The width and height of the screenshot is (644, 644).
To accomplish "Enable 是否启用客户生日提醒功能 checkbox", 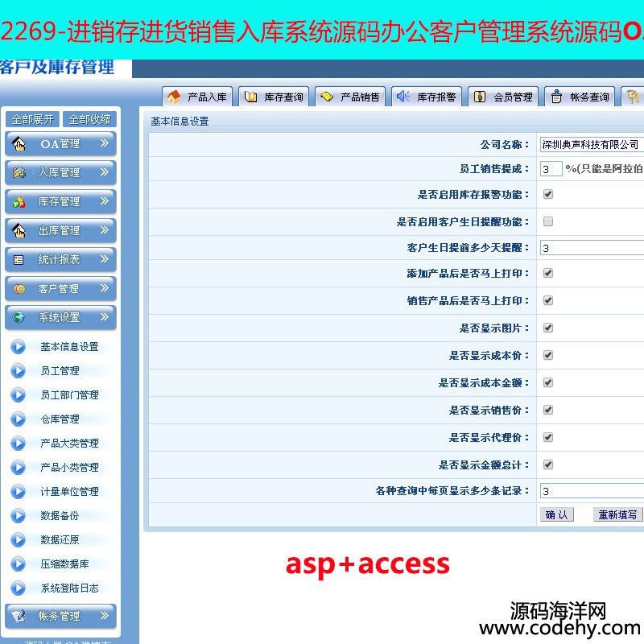I will 548,222.
